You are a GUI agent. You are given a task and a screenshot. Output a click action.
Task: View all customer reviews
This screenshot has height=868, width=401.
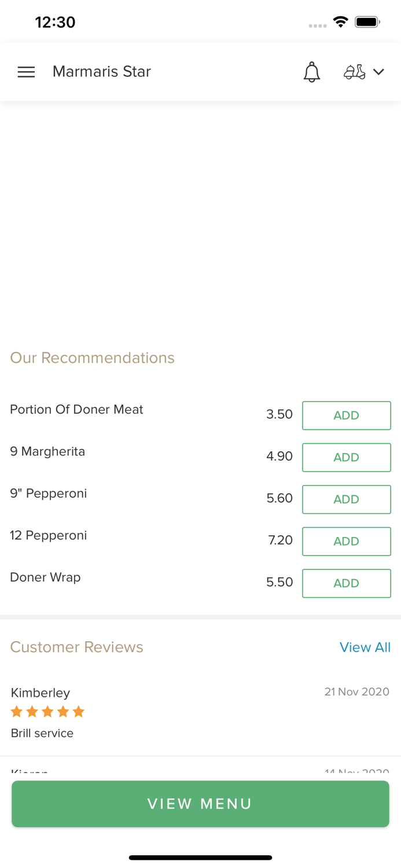point(365,647)
